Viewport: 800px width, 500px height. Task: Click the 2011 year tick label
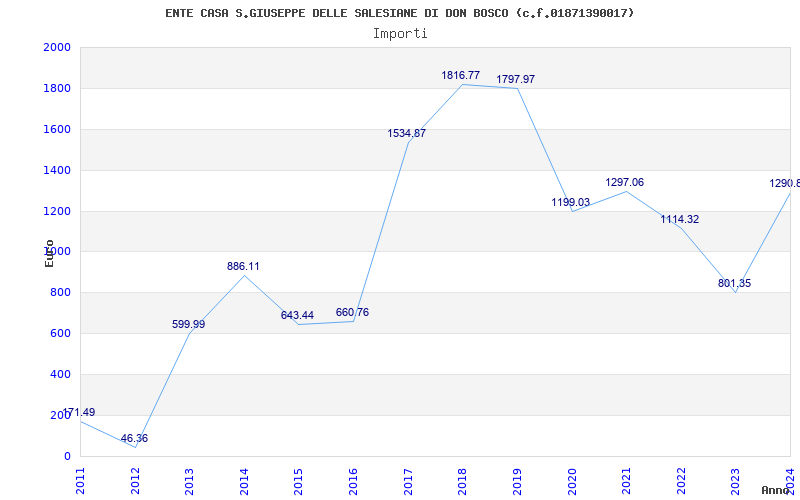pos(81,481)
